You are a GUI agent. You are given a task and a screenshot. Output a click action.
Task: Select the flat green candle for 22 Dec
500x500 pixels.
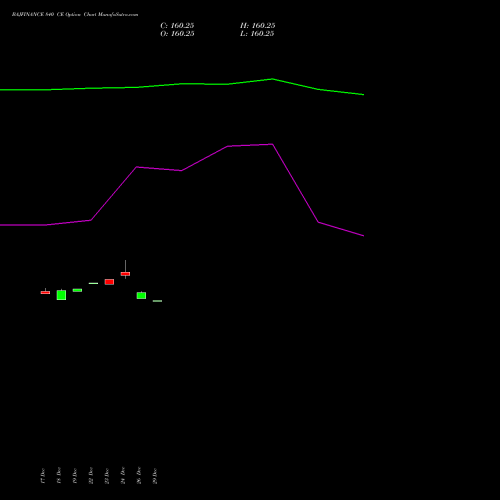pyautogui.click(x=93, y=283)
